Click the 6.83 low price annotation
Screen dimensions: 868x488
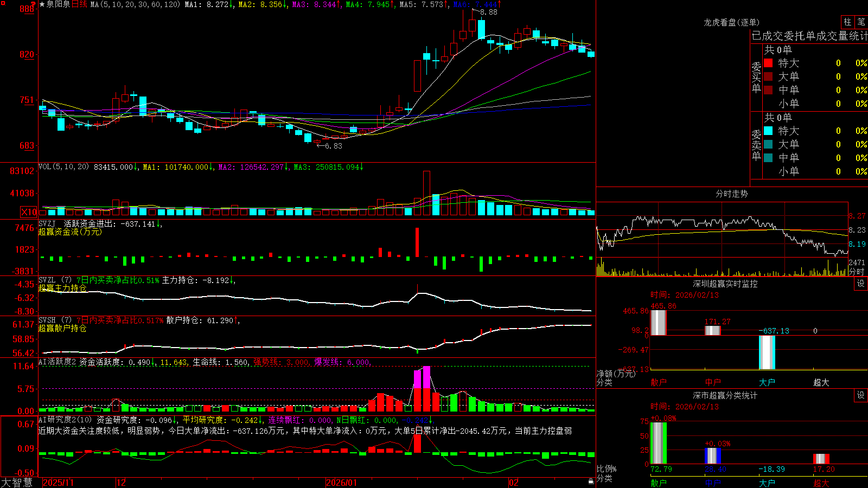334,146
